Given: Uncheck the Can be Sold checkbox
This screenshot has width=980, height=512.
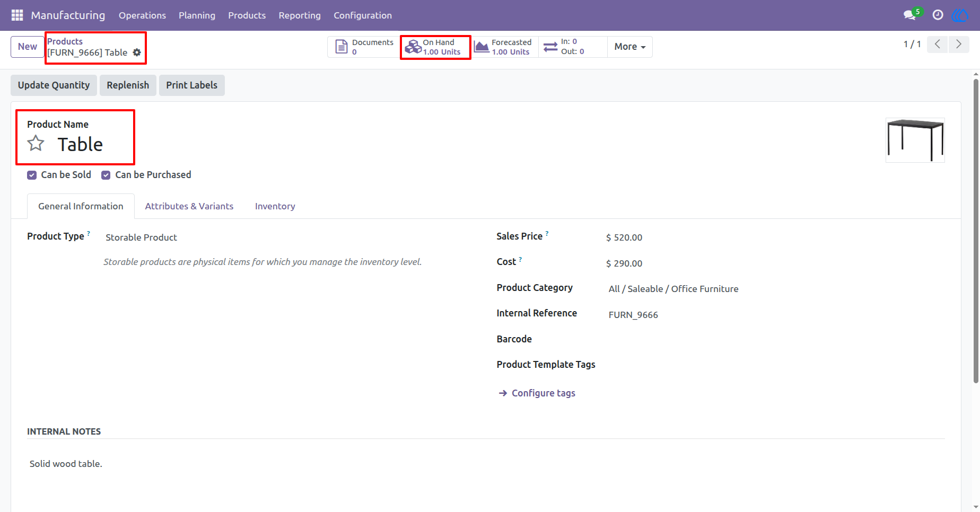Looking at the screenshot, I should click(32, 175).
